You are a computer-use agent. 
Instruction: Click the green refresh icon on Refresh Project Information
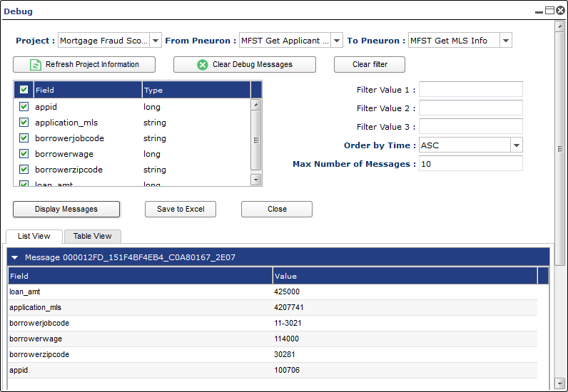click(x=36, y=65)
